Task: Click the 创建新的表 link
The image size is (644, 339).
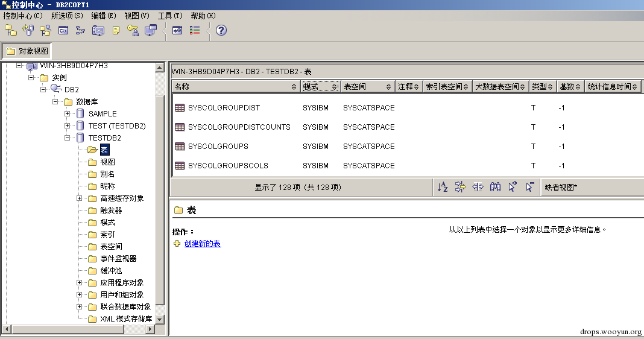Action: point(203,244)
